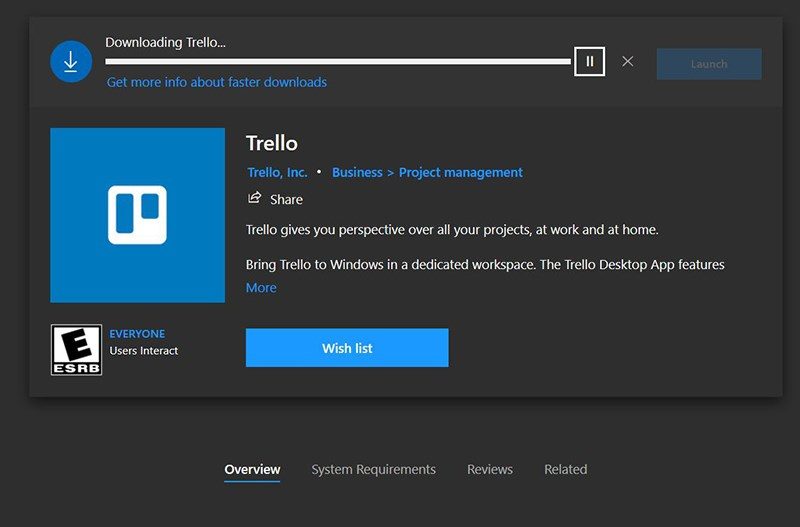Screen dimensions: 800x527
Task: Expand the description with More
Action: 261,288
